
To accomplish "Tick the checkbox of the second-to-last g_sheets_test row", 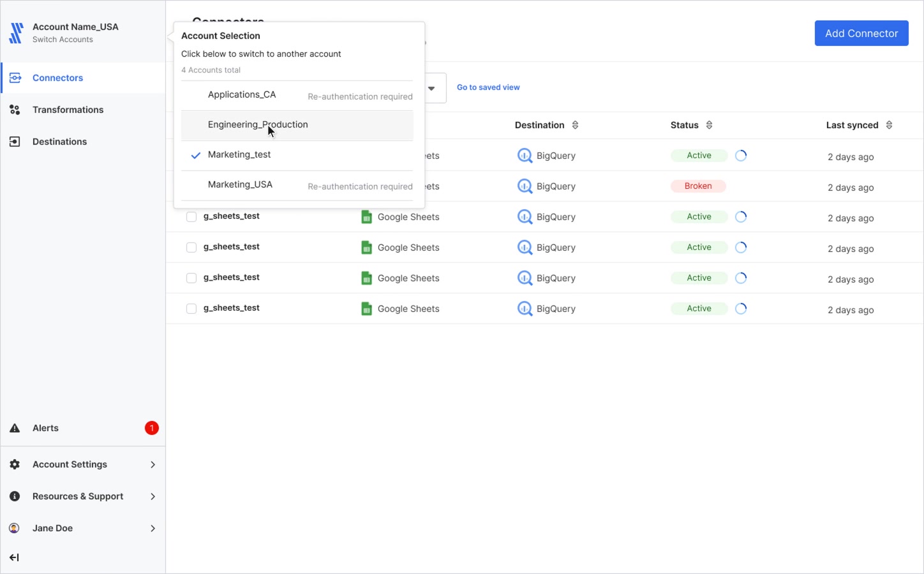I will click(x=191, y=278).
